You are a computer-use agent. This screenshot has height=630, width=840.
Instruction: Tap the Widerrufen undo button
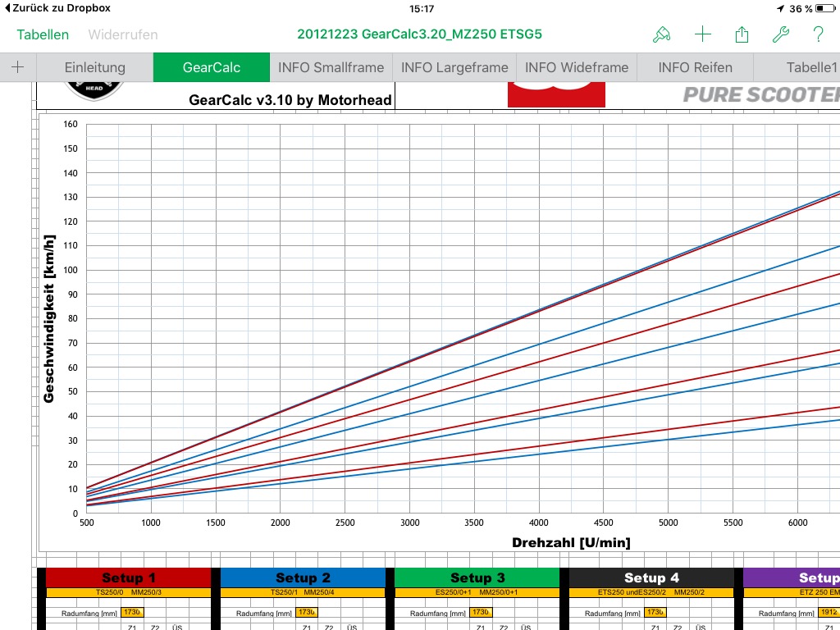123,34
